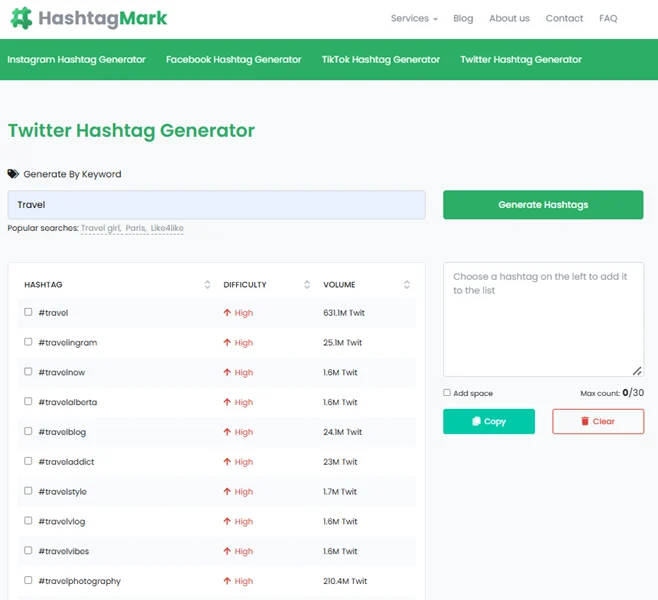Viewport: 658px width, 600px height.
Task: Click the #travelingram hashtag text
Action: point(68,342)
